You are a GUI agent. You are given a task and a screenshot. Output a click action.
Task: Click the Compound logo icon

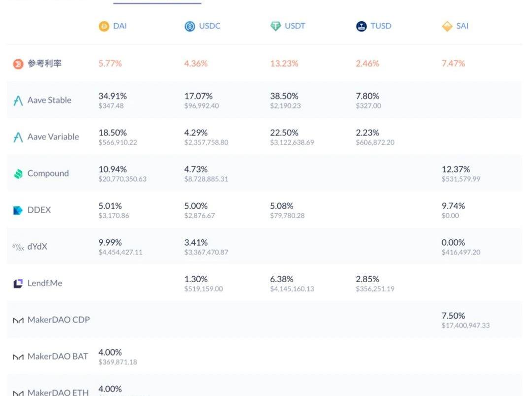[18, 174]
